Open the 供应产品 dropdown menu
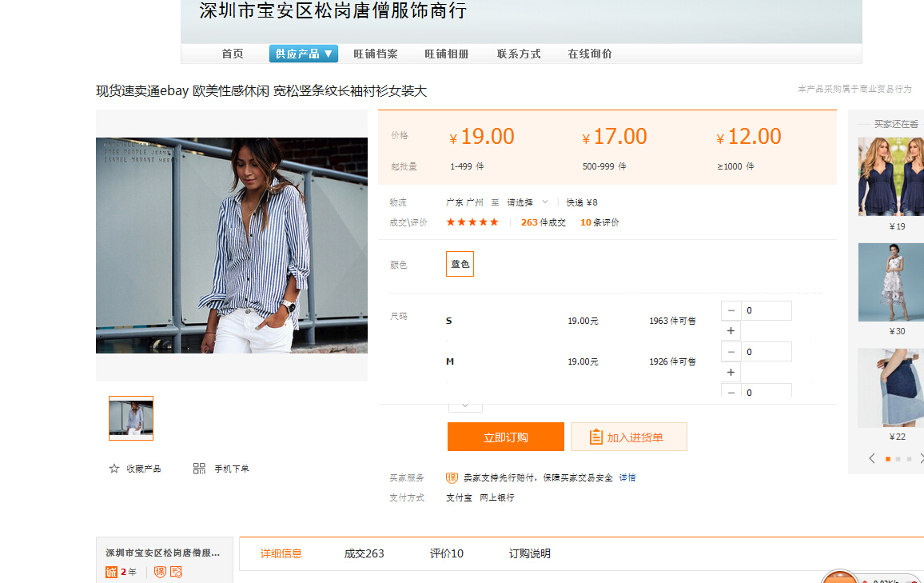This screenshot has width=924, height=583. tap(303, 54)
